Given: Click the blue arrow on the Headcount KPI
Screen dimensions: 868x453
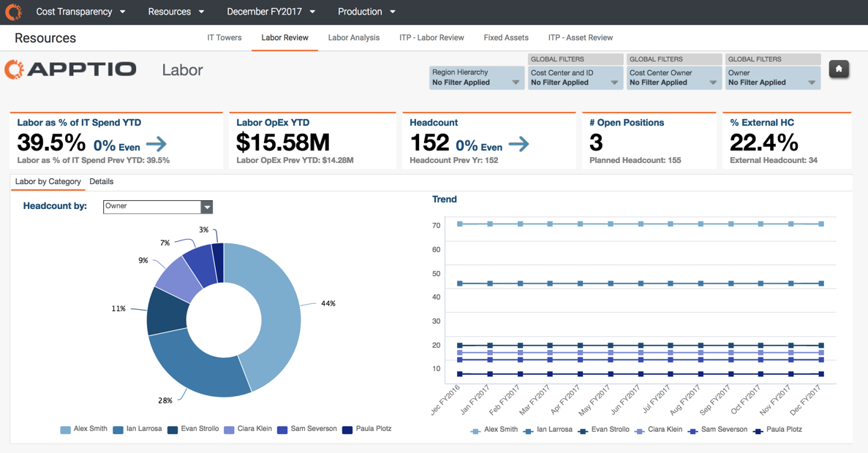Looking at the screenshot, I should coord(519,144).
